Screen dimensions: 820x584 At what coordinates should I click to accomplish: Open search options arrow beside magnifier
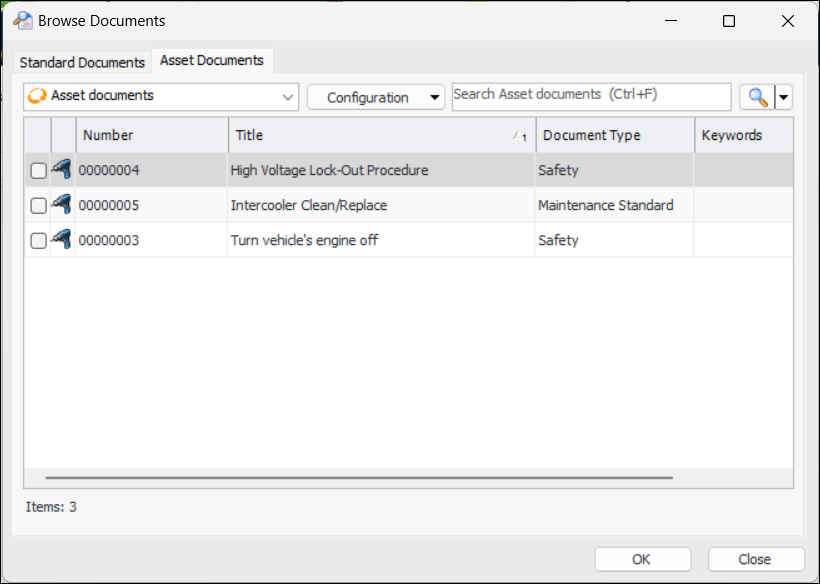coord(784,97)
